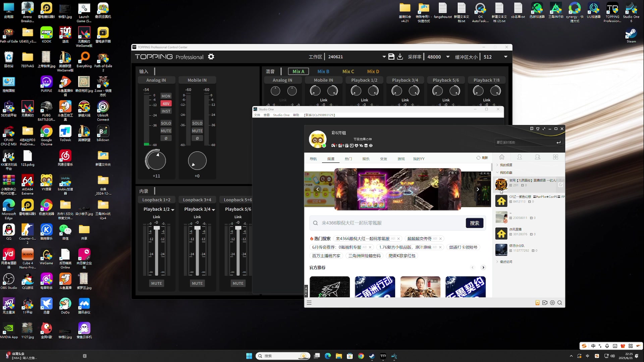Switch to Mix D tab
644x362 pixels.
pyautogui.click(x=373, y=71)
